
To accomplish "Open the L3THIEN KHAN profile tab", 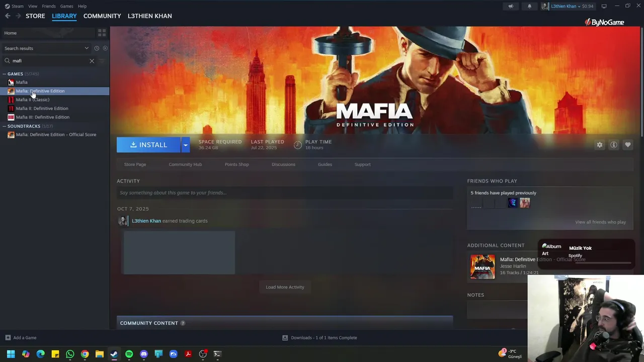I will pos(149,16).
